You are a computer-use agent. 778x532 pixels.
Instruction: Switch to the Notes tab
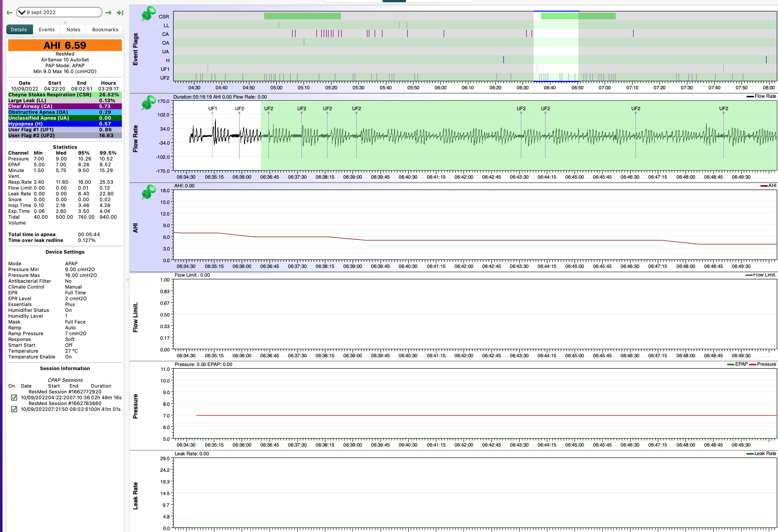pos(73,29)
